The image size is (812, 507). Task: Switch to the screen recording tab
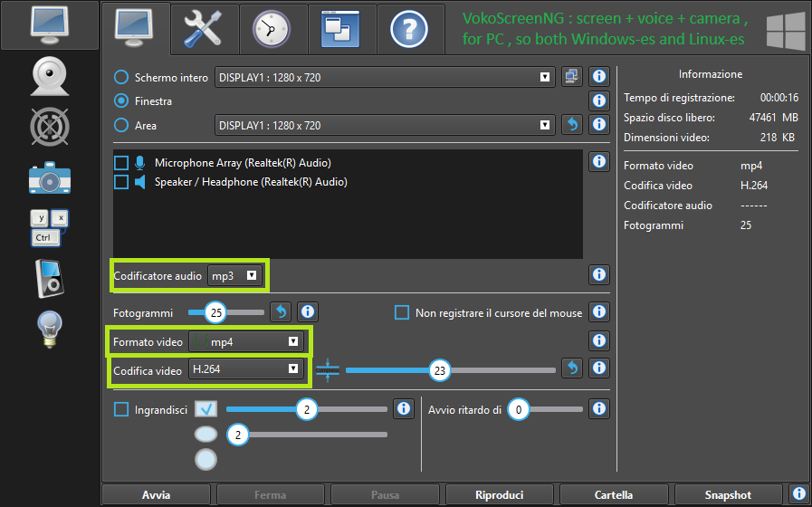click(136, 28)
